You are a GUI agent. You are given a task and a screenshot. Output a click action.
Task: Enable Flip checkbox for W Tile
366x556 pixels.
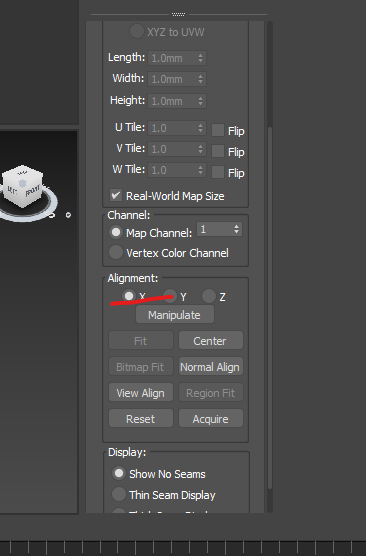point(218,172)
